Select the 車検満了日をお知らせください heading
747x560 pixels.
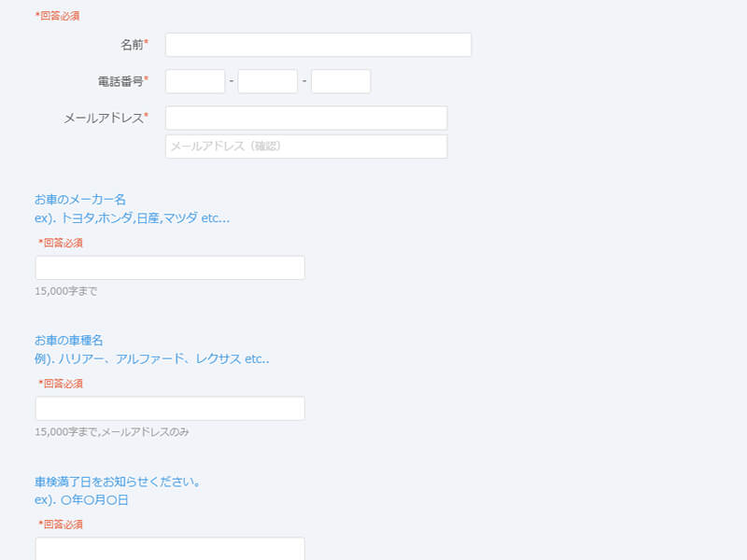(x=118, y=482)
